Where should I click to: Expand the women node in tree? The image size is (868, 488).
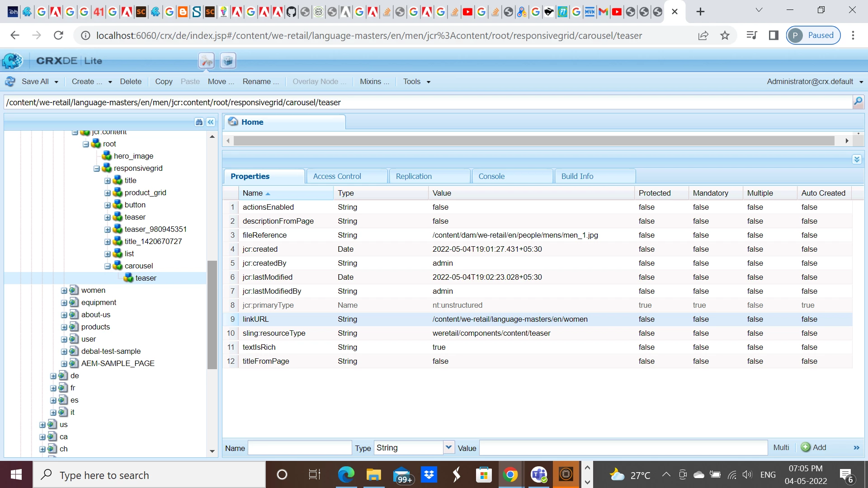pos(64,291)
